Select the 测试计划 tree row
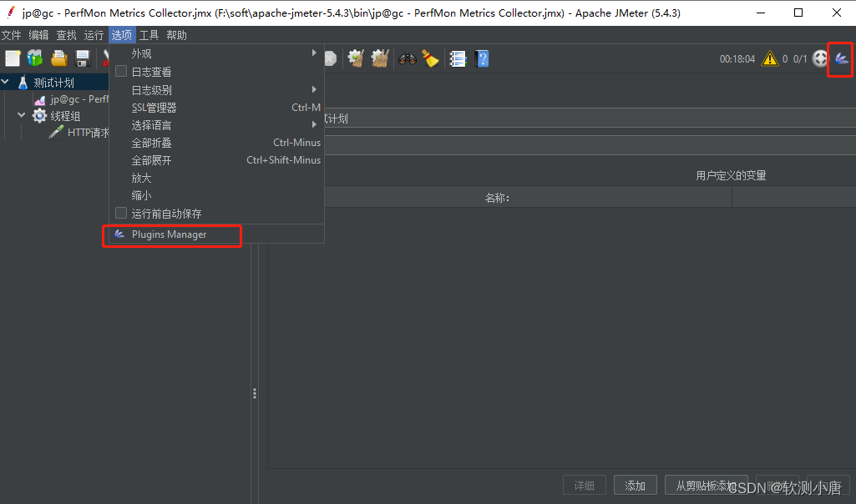 [54, 83]
